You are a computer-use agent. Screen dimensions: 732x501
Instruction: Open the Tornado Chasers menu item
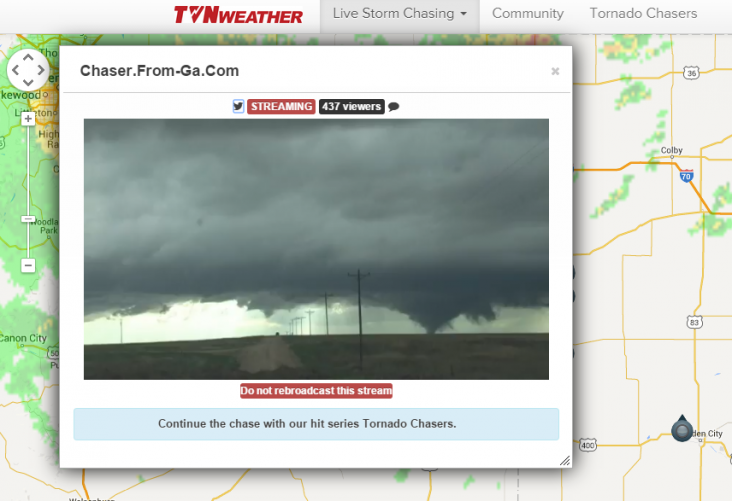(x=643, y=14)
